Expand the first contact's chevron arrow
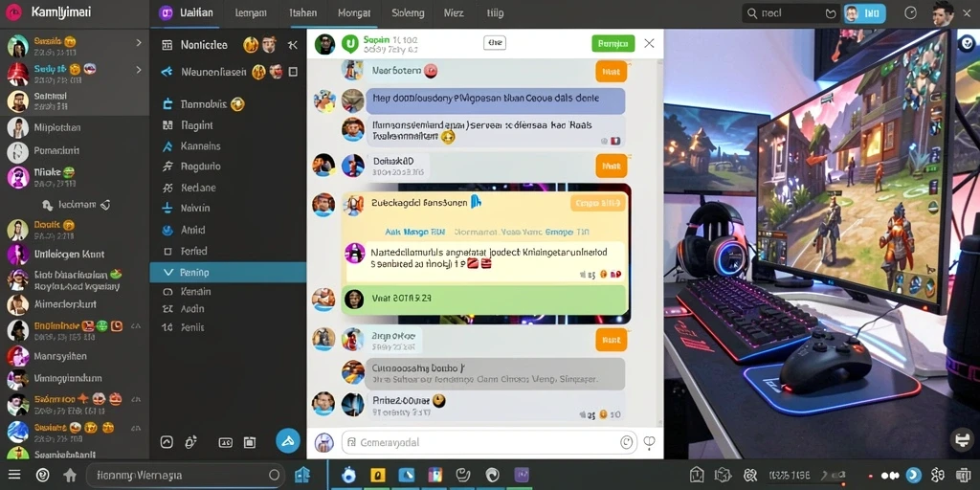The width and height of the screenshot is (980, 490). [139, 42]
